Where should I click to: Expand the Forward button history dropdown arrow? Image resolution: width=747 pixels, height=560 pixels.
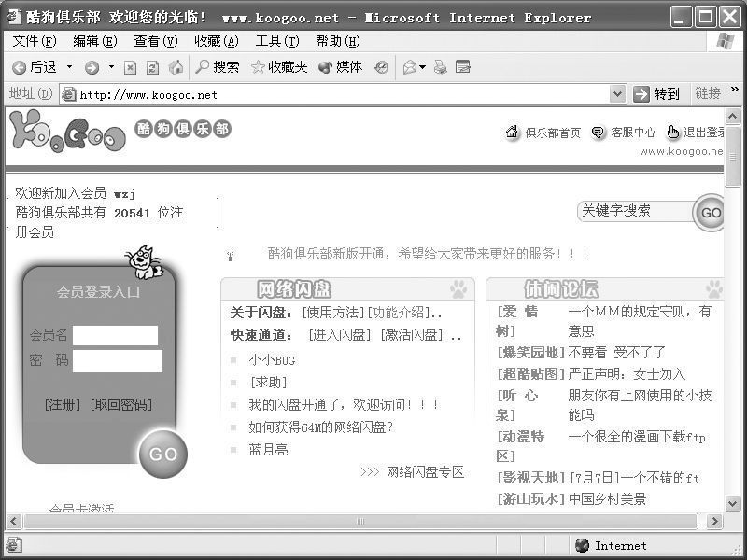tap(111, 67)
